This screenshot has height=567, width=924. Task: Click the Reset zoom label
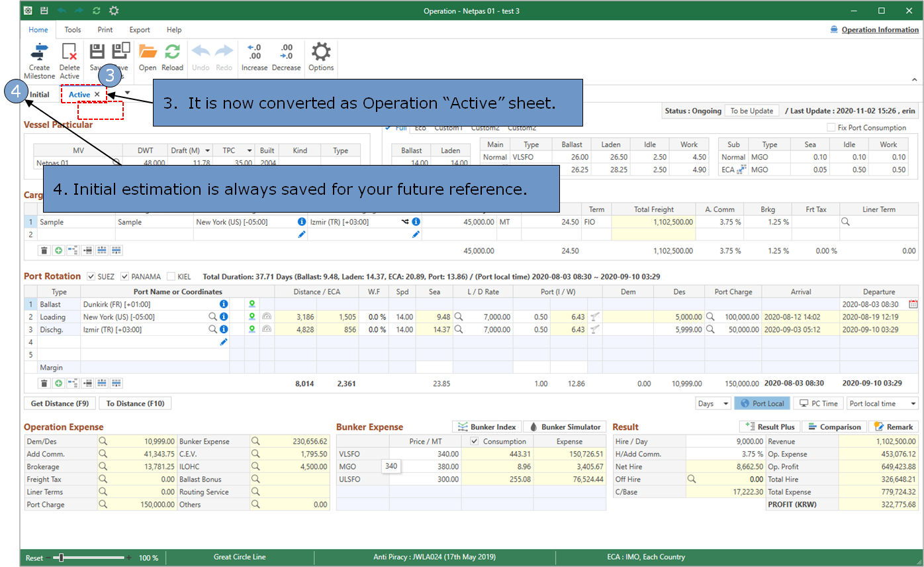pos(34,558)
